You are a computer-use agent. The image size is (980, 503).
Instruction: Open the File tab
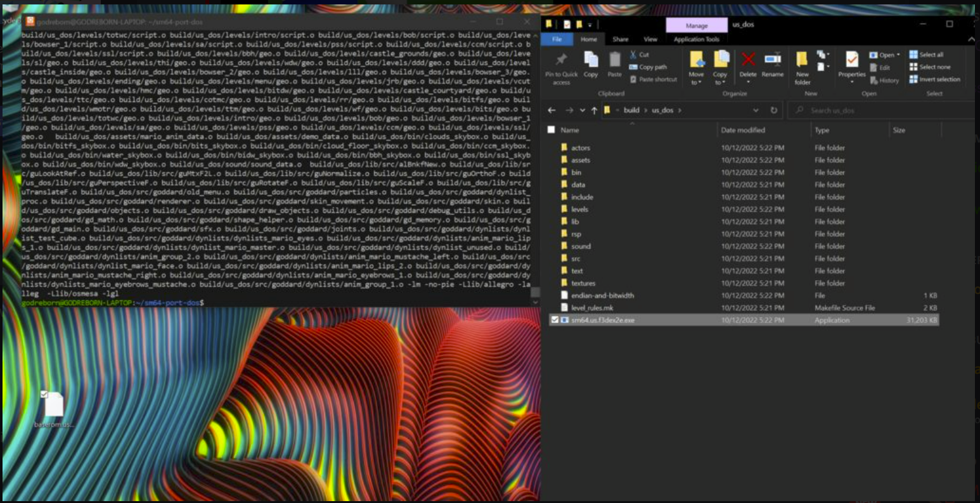[x=557, y=39]
